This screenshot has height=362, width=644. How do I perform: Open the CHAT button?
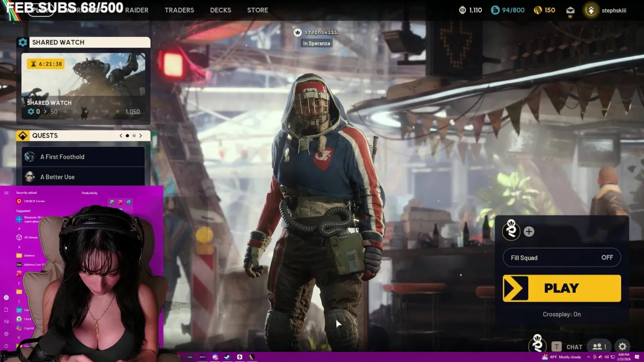(x=574, y=347)
